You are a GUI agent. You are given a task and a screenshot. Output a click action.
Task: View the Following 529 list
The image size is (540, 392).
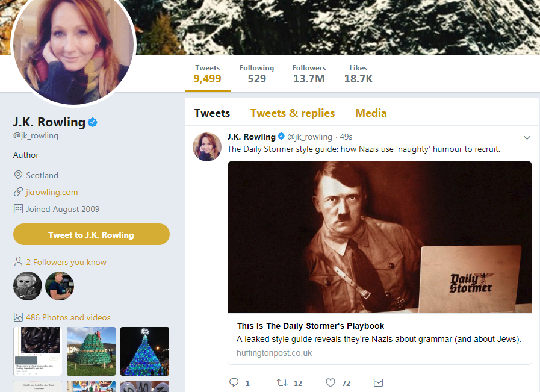[x=256, y=73]
